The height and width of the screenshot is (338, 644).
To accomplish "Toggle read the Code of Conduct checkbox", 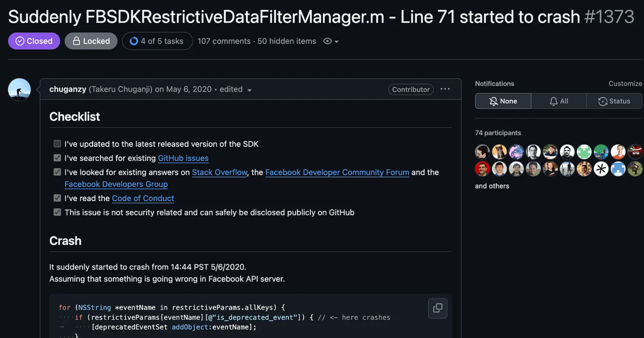I will [x=57, y=198].
